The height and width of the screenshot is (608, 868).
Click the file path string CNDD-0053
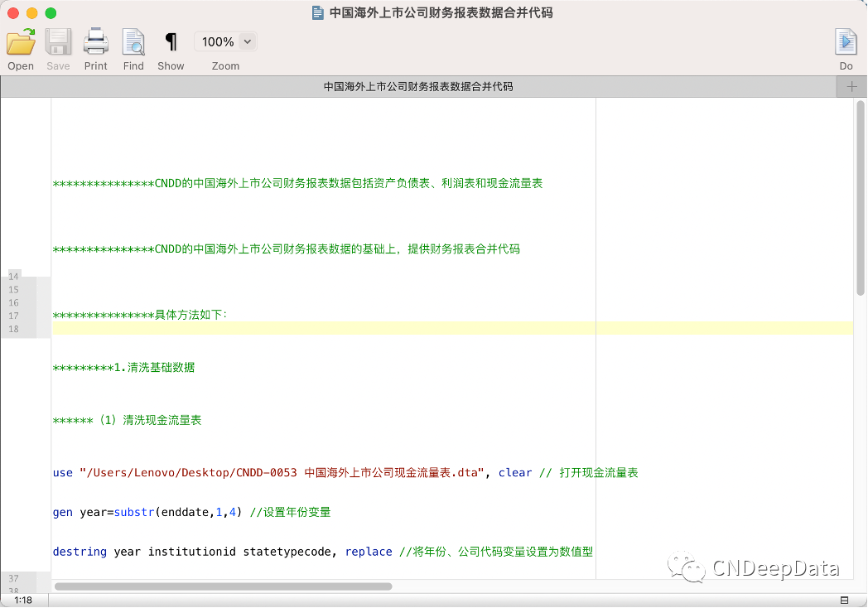[x=283, y=473]
